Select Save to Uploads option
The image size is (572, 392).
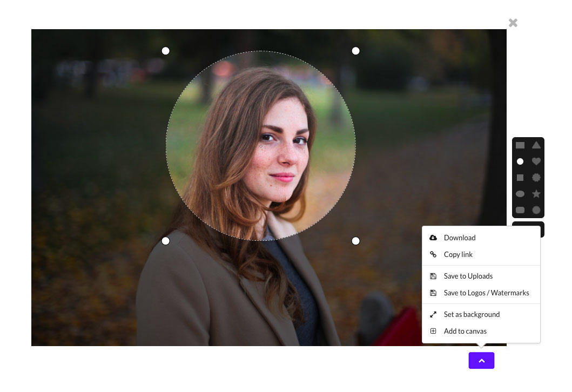(x=468, y=276)
